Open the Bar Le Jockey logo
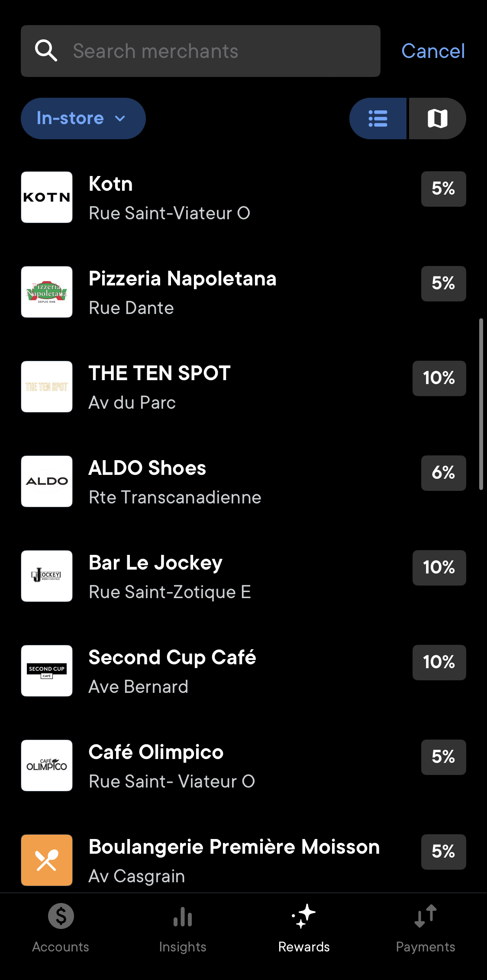This screenshot has width=487, height=980. click(47, 576)
